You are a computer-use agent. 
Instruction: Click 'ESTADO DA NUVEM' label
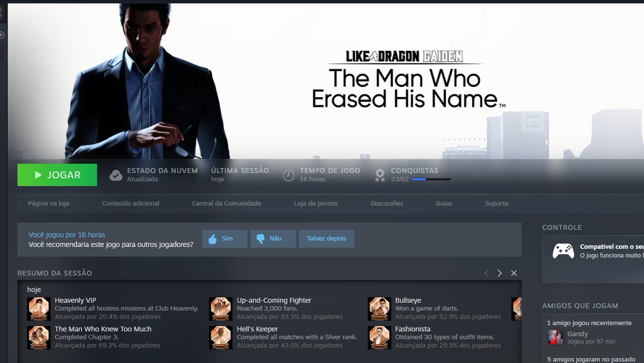162,171
